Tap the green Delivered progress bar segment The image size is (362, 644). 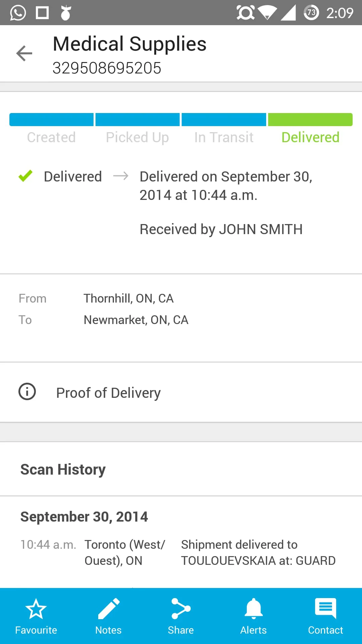click(x=310, y=120)
